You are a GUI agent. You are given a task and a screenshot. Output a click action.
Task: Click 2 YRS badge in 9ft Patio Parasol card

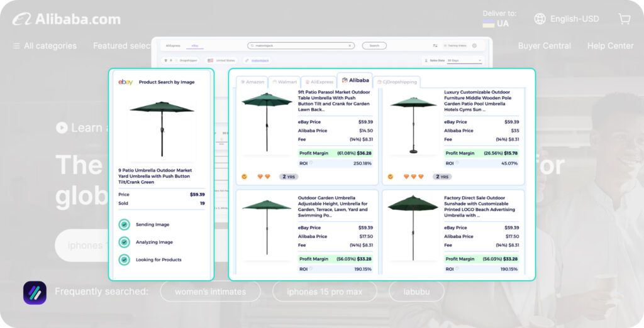(289, 177)
